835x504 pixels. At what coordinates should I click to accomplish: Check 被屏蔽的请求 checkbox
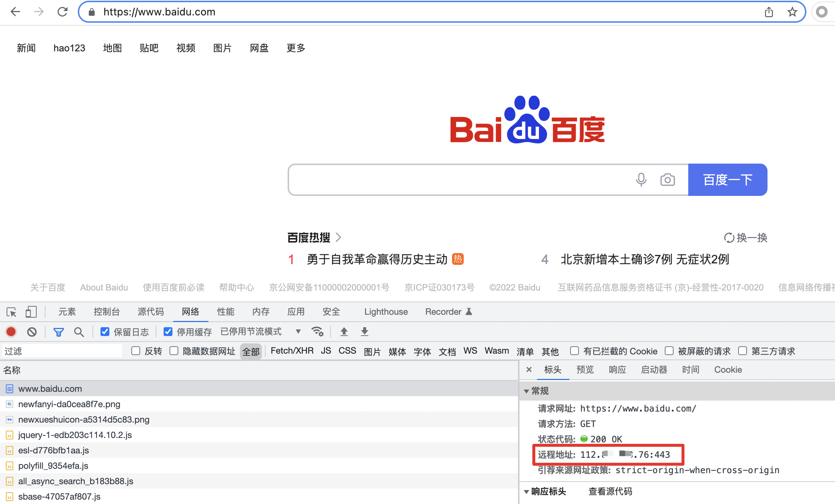point(669,351)
